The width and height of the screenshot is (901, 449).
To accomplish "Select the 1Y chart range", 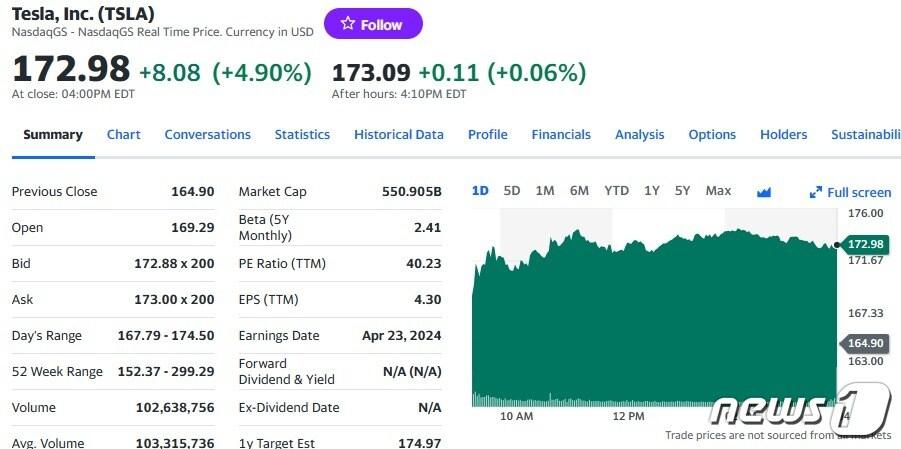I will tap(652, 191).
